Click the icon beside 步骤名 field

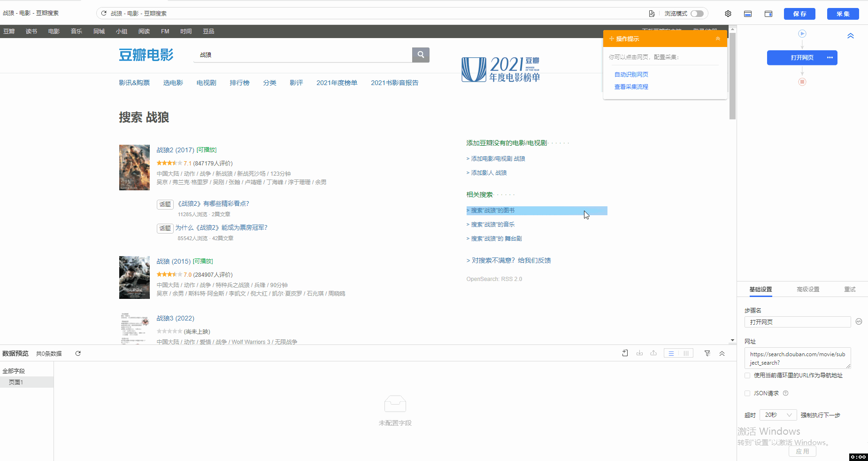click(x=859, y=322)
